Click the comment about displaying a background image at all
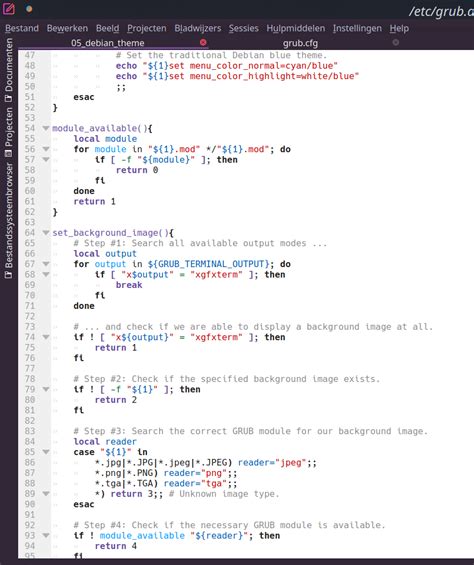Viewport: 474px width, 565px height. coord(253,327)
